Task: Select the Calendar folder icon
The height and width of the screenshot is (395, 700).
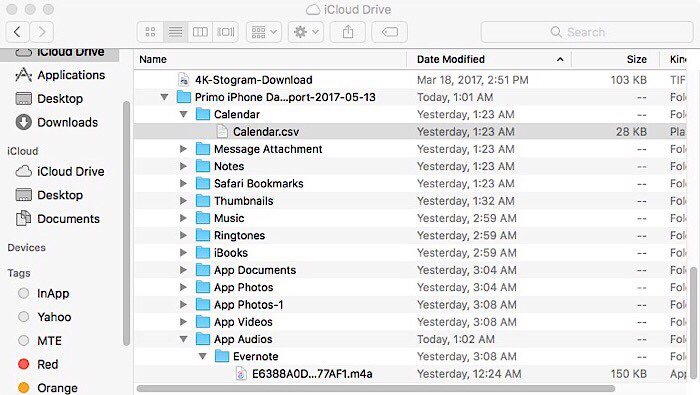Action: pos(203,114)
